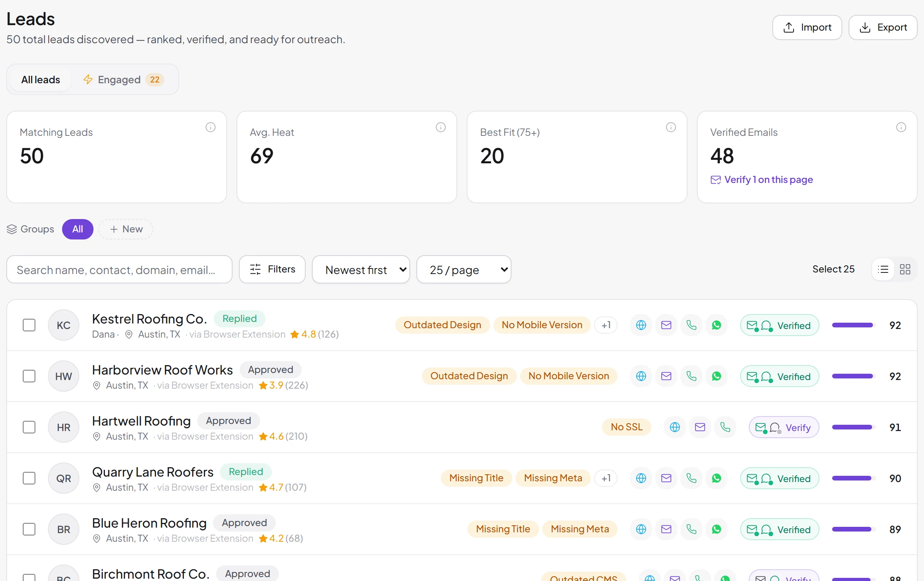Click email icon for Hartwell Roofing
924x581 pixels.
(x=700, y=427)
